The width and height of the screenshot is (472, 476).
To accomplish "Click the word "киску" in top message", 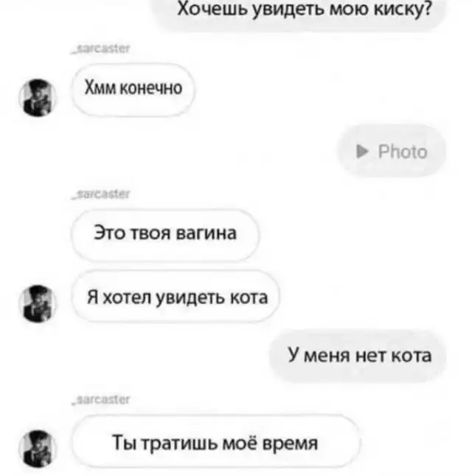I will tap(399, 10).
